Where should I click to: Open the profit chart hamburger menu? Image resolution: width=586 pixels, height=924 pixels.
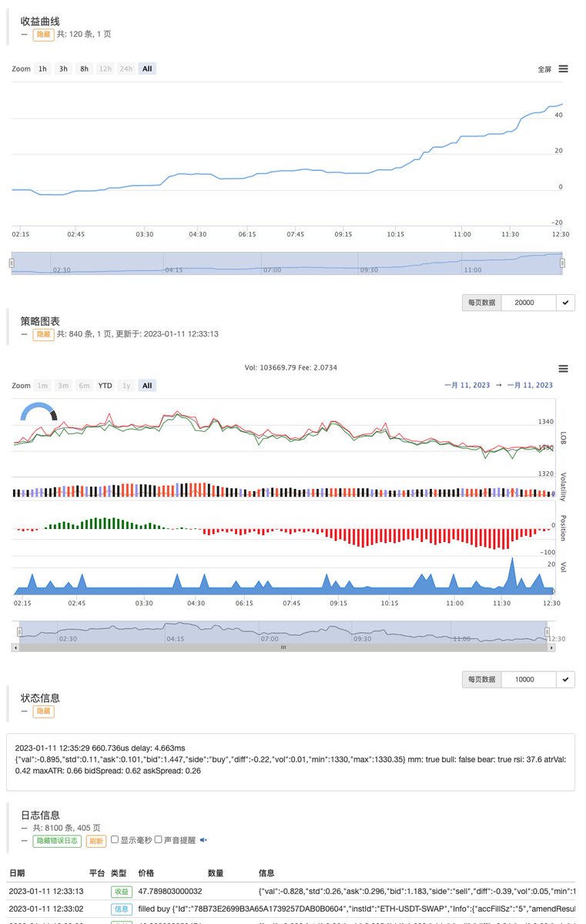[564, 69]
